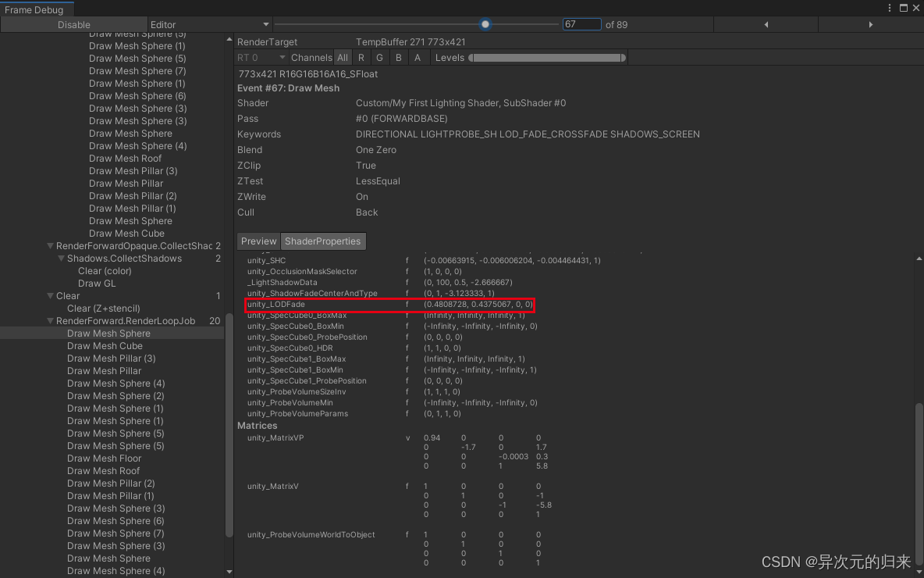
Task: Click the Pass value #0 (FORWARDBASE)
Action: click(x=402, y=119)
